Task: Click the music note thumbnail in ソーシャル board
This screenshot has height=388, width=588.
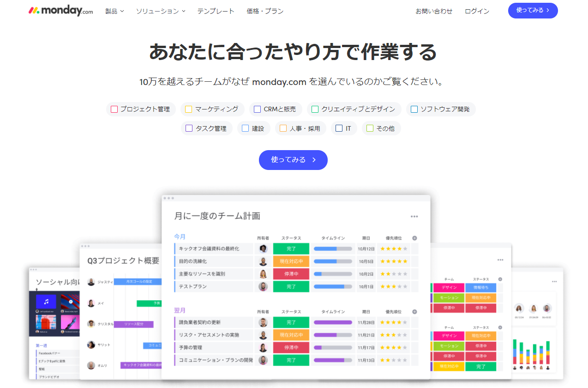Action: click(46, 302)
